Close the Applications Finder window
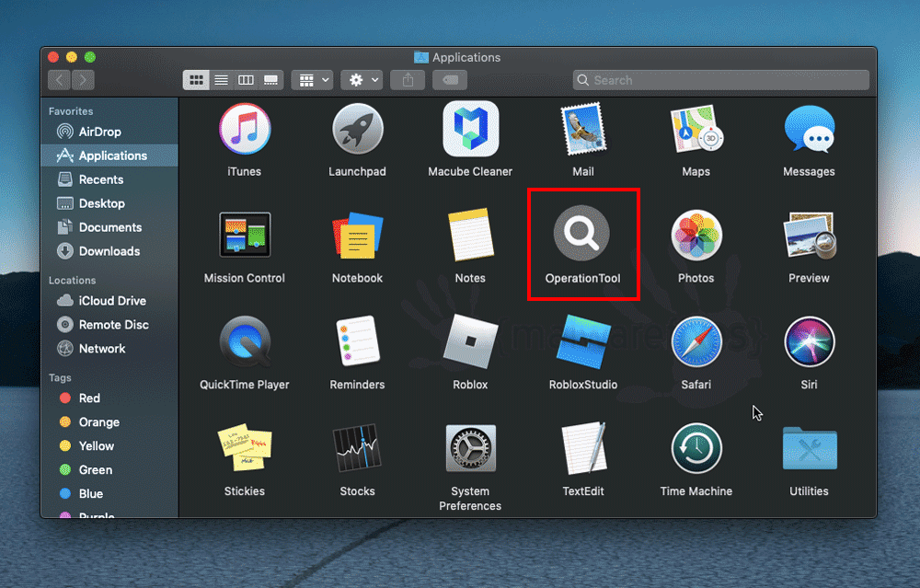 (53, 57)
